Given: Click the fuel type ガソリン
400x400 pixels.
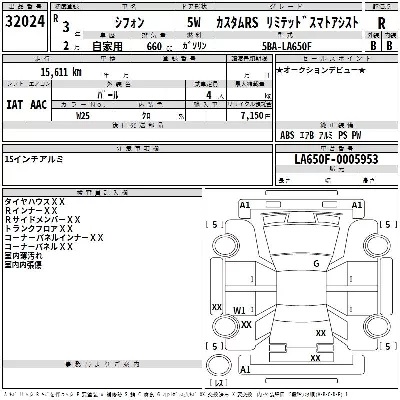Looking at the screenshot, I should [194, 46].
